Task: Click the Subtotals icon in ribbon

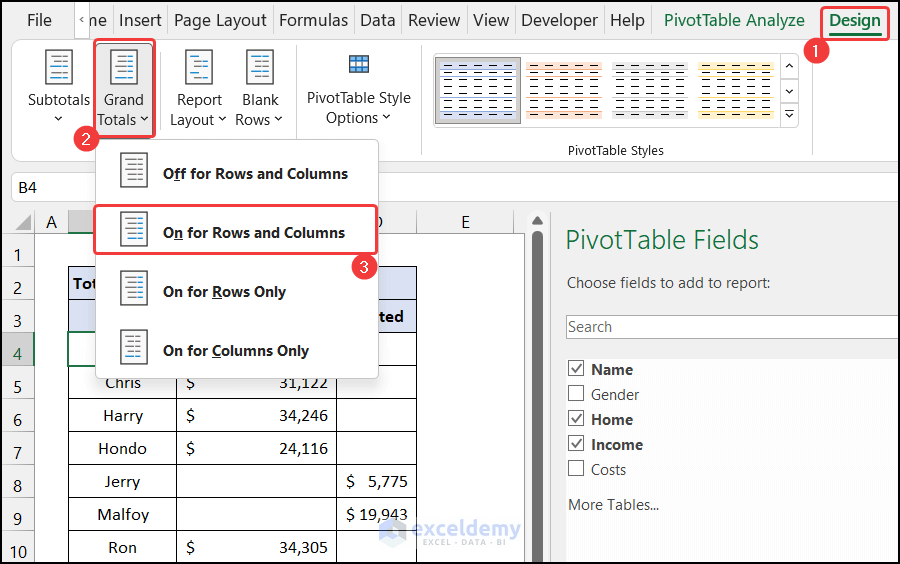Action: coord(59,70)
